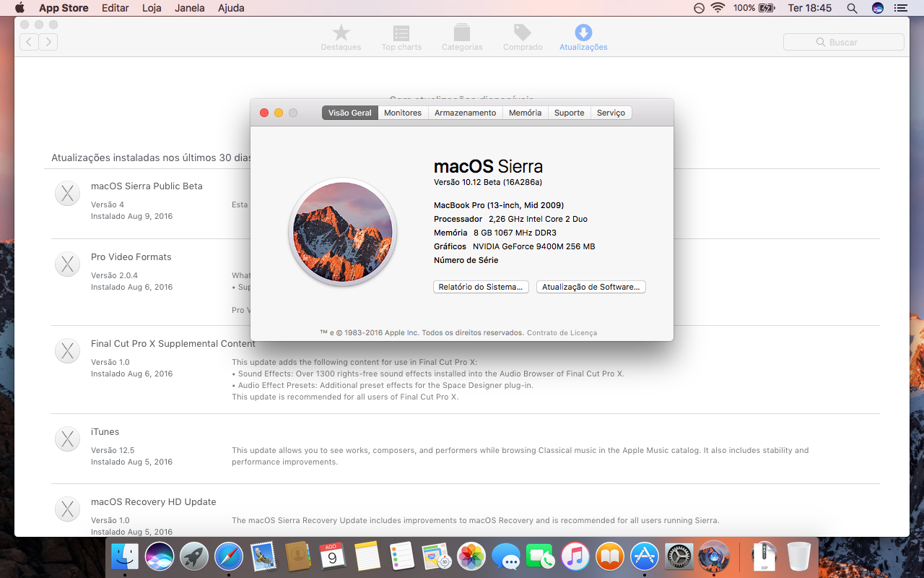Open Maps from the Dock

437,556
